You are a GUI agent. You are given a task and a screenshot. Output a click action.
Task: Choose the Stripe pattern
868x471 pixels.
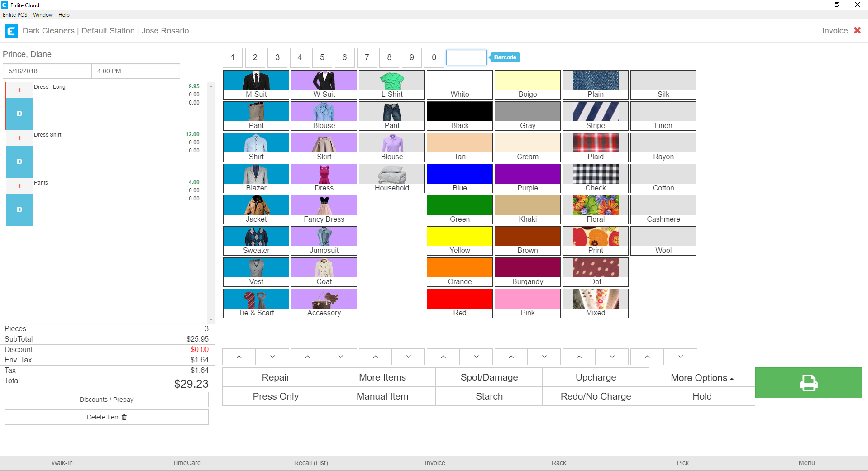(x=596, y=116)
